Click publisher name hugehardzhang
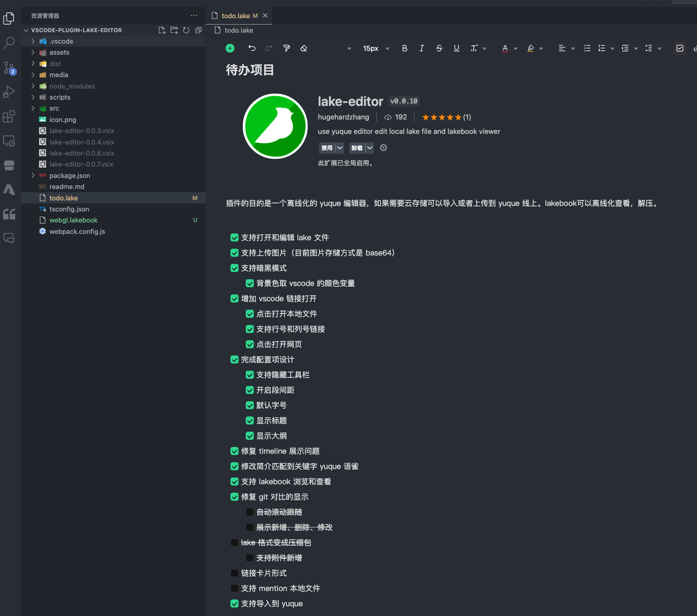This screenshot has width=697, height=616. point(343,117)
